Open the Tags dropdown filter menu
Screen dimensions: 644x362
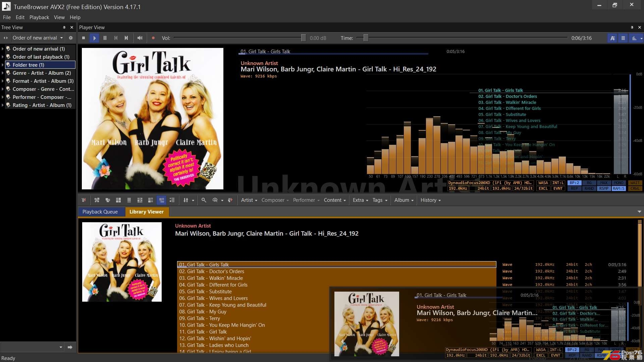point(379,200)
